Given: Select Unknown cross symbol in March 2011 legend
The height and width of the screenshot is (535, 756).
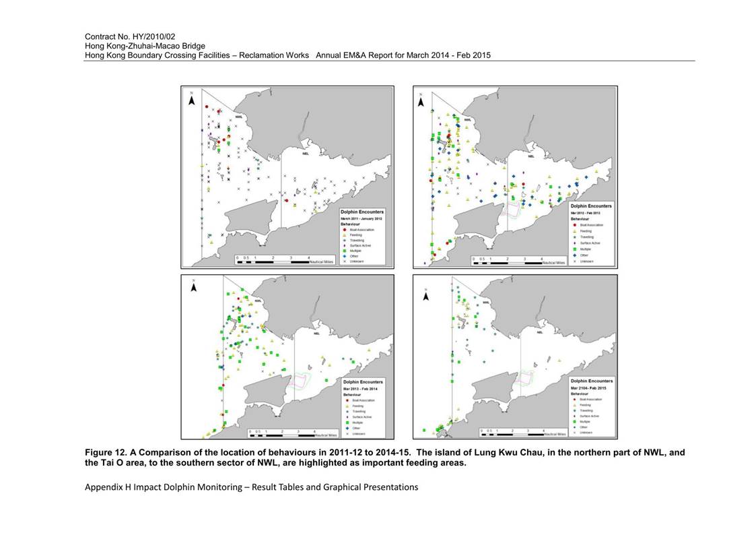Looking at the screenshot, I should 344,261.
